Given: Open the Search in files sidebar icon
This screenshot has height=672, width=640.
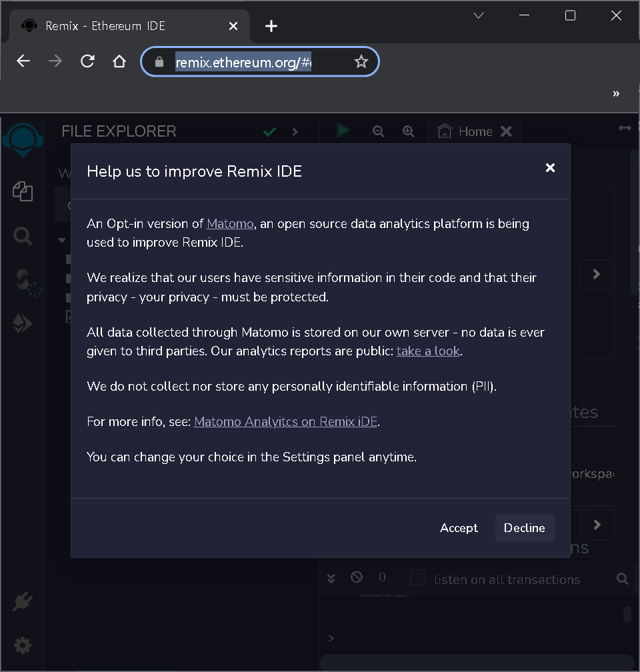Looking at the screenshot, I should coord(23,236).
